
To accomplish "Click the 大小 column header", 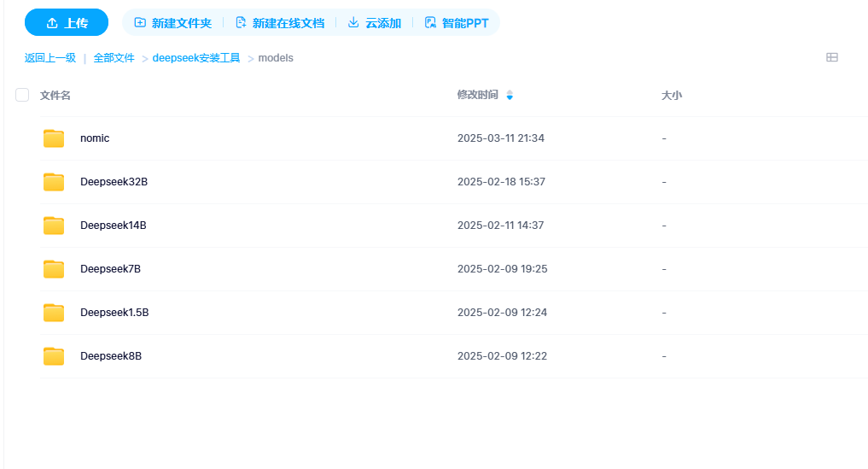I will (x=672, y=96).
